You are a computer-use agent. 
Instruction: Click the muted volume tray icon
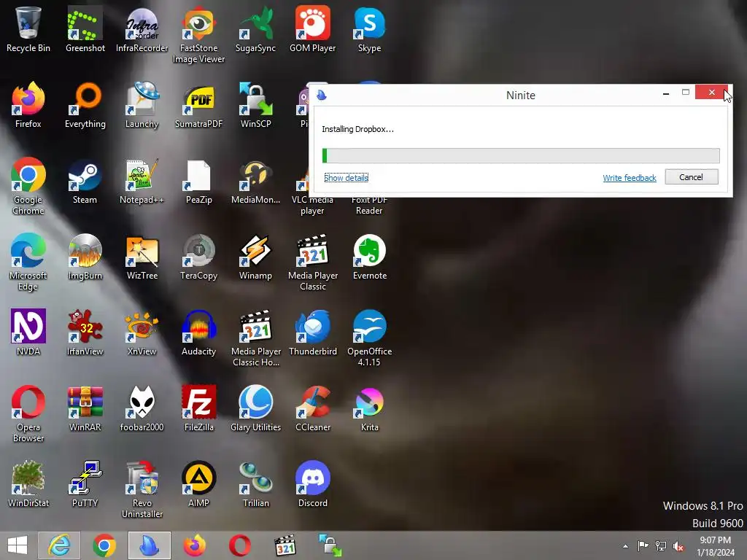pos(678,546)
